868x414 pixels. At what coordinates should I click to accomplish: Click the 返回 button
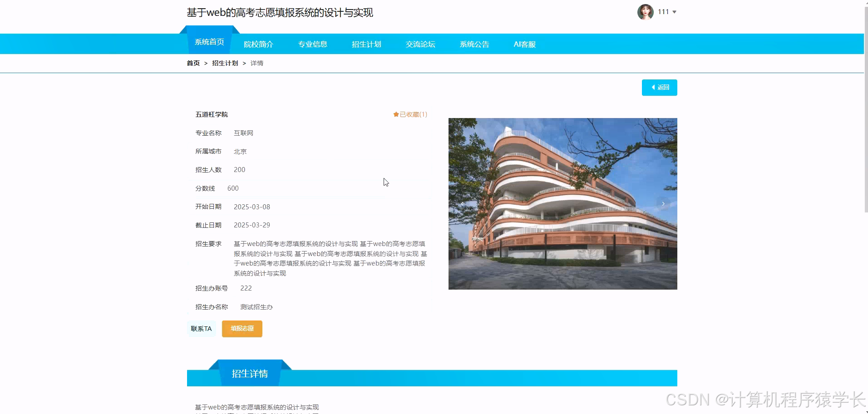[x=659, y=87]
